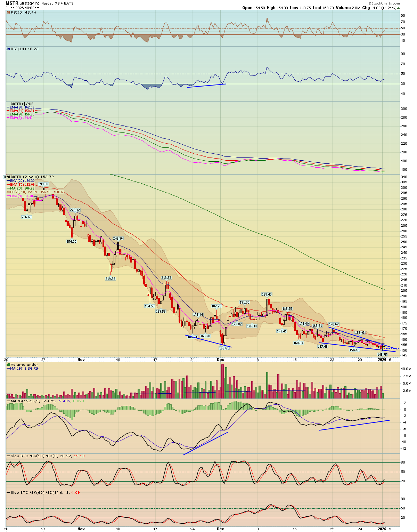Click the green MA(200) 206.23 legend entry
Screen dimensions: 417x532
22,188
